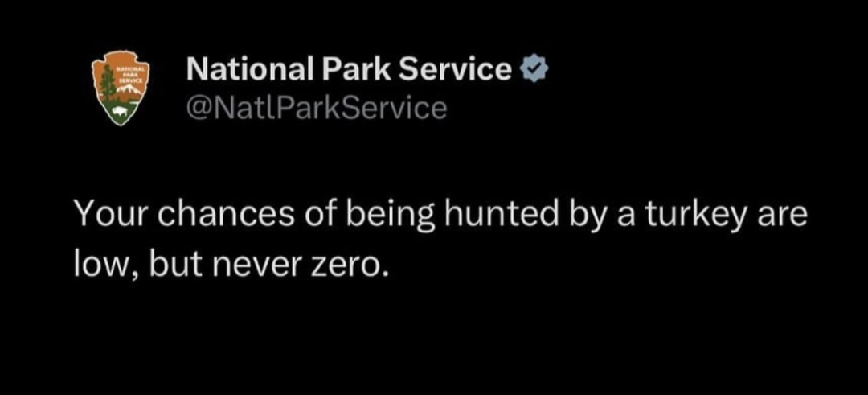Screen dimensions: 868x395
Task: Click the bison in the arrowhead logo
Action: coord(118,111)
